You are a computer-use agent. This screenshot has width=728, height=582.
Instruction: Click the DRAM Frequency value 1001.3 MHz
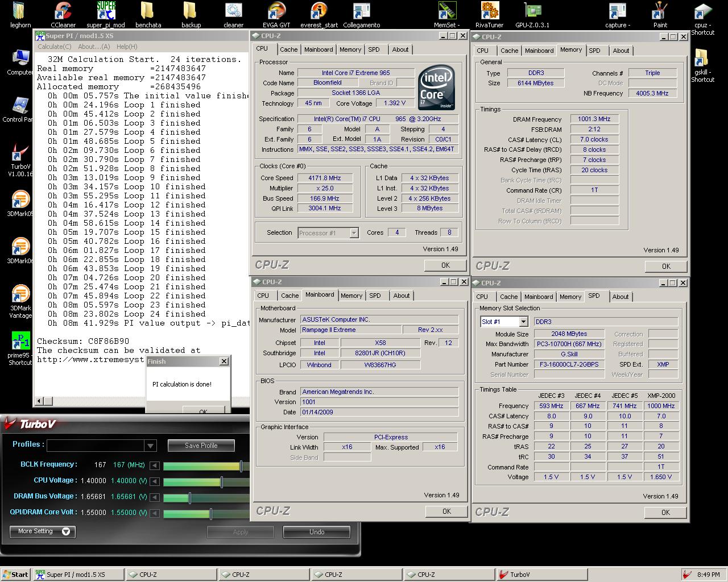pos(594,119)
